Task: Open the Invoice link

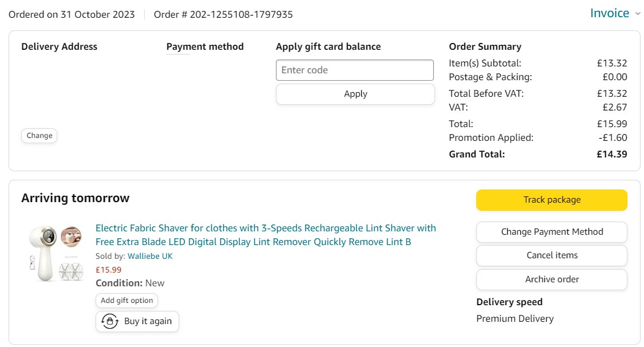Action: [x=609, y=13]
